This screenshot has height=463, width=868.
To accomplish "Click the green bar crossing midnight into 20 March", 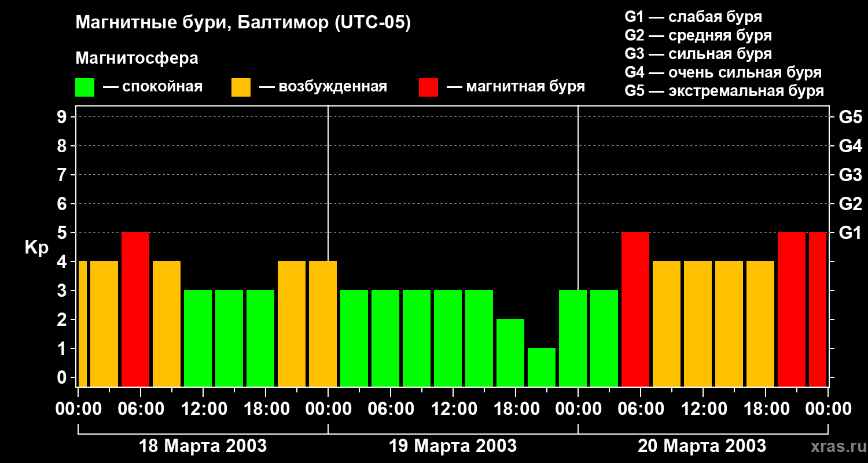I will 573,338.
